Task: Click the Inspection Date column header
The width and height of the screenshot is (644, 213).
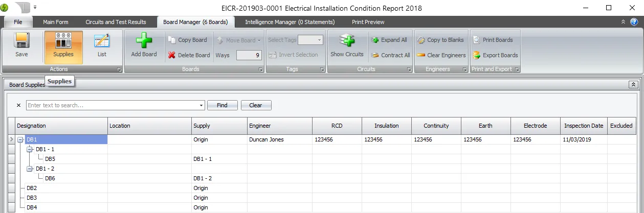Action: [x=584, y=126]
